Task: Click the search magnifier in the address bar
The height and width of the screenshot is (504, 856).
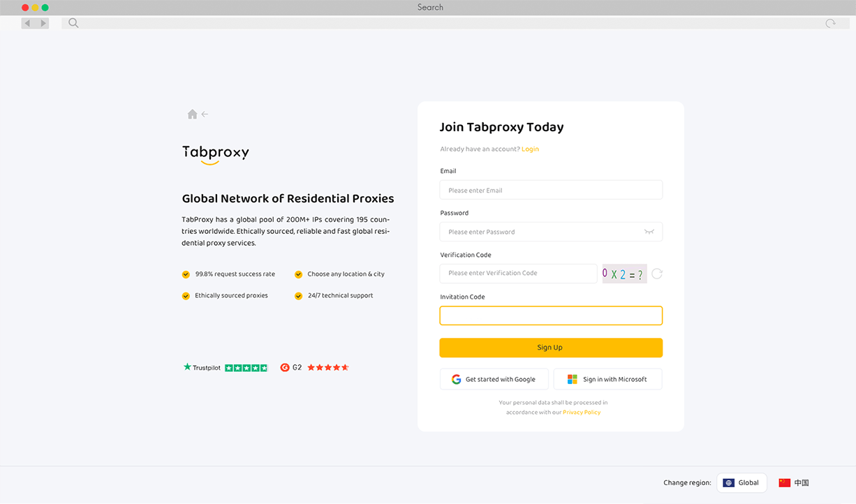Action: 73,23
